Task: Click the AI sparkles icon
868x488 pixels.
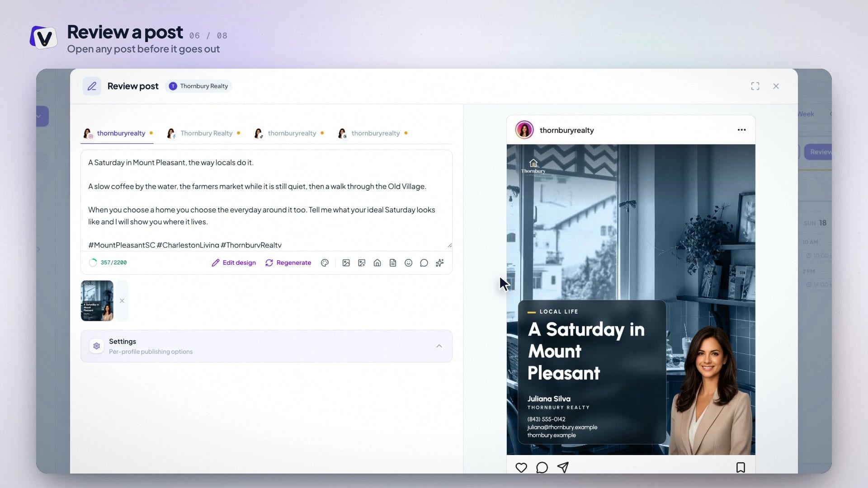Action: tap(439, 263)
